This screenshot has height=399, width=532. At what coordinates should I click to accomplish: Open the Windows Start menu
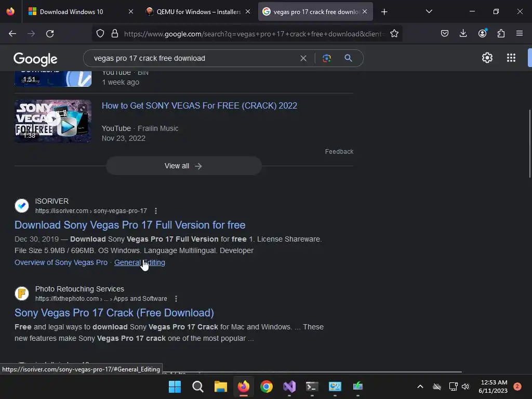[x=175, y=387]
